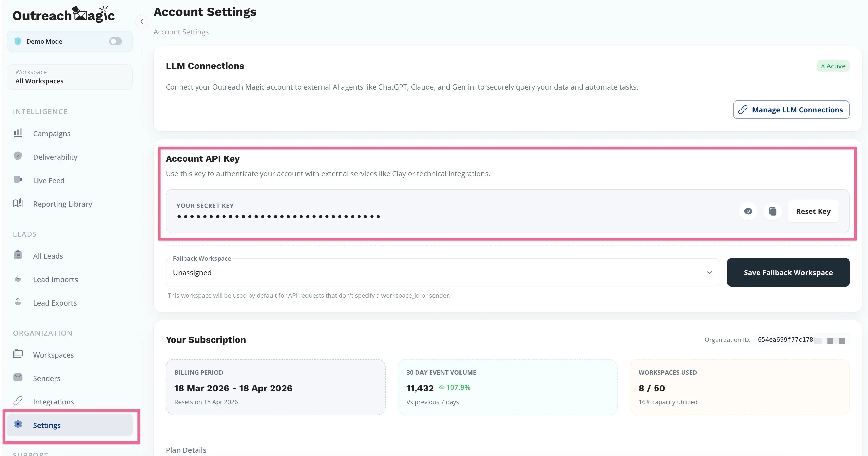Collapse the left sidebar
This screenshot has width=868, height=456.
click(142, 21)
